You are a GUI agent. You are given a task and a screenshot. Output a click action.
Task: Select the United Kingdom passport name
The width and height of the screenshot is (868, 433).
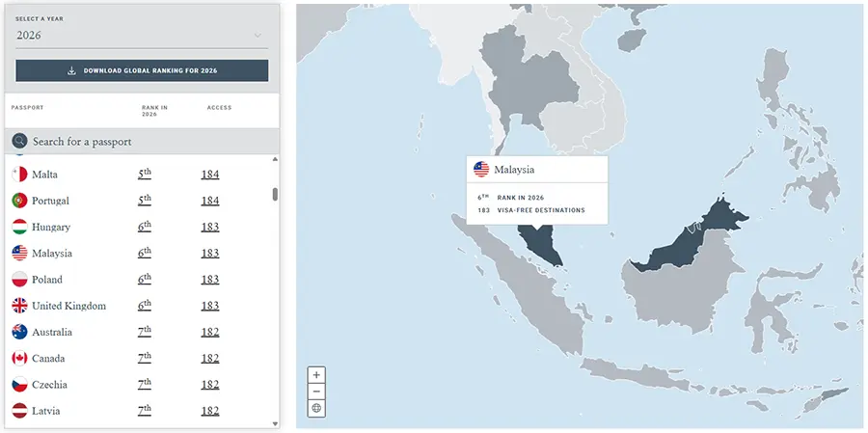[x=69, y=306]
